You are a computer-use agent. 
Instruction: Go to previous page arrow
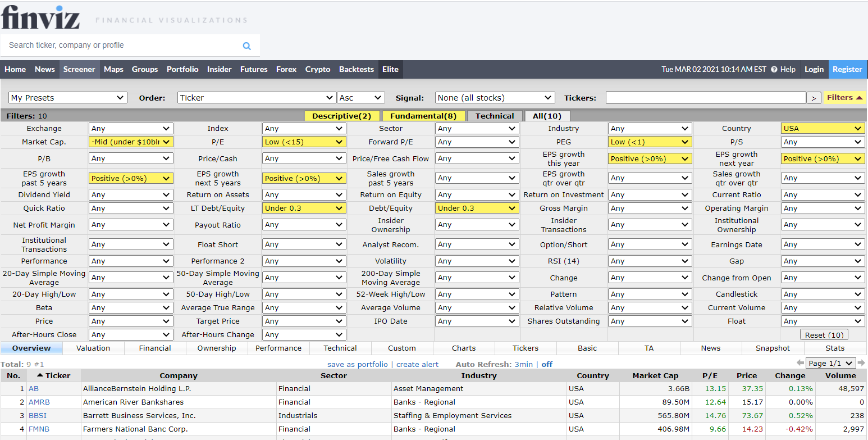(800, 363)
